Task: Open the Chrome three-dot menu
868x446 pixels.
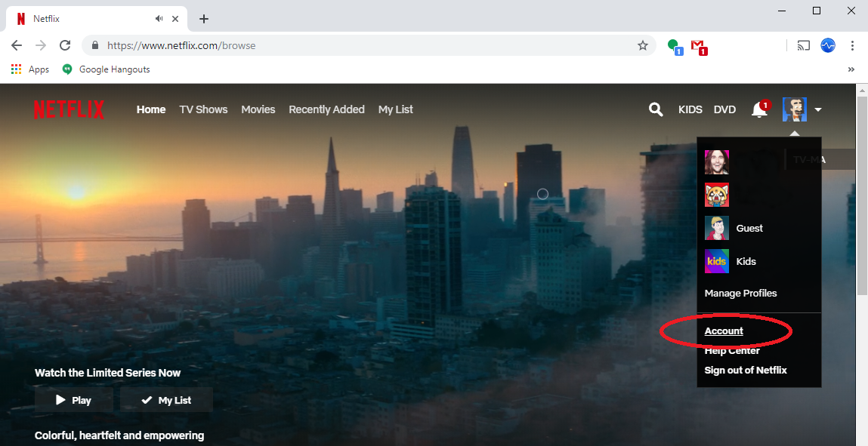Action: click(852, 45)
